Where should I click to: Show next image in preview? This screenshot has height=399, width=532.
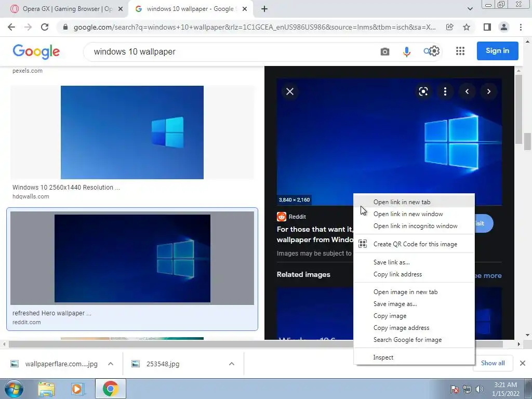pyautogui.click(x=488, y=91)
